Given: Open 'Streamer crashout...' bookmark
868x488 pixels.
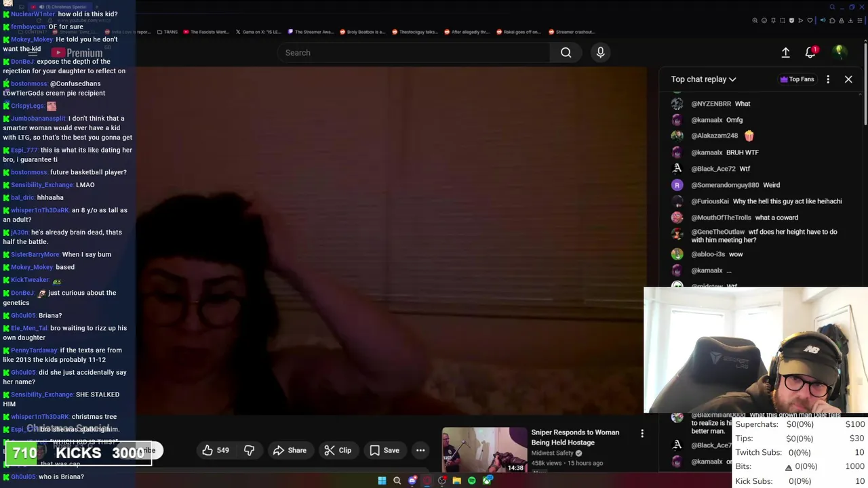Looking at the screenshot, I should click(572, 32).
